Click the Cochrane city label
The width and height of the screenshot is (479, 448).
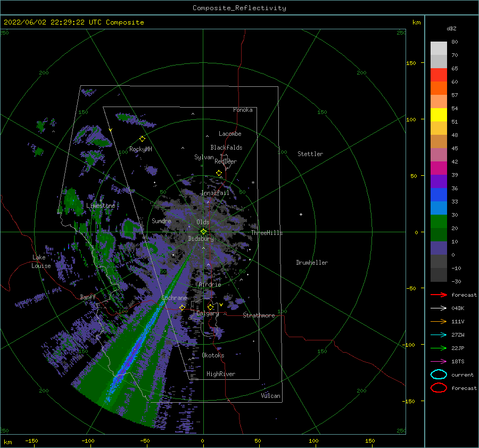pos(174,298)
